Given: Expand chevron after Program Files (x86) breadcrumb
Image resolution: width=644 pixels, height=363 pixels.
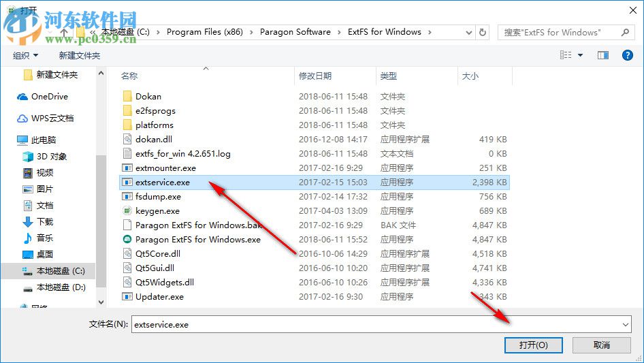Looking at the screenshot, I should (251, 32).
